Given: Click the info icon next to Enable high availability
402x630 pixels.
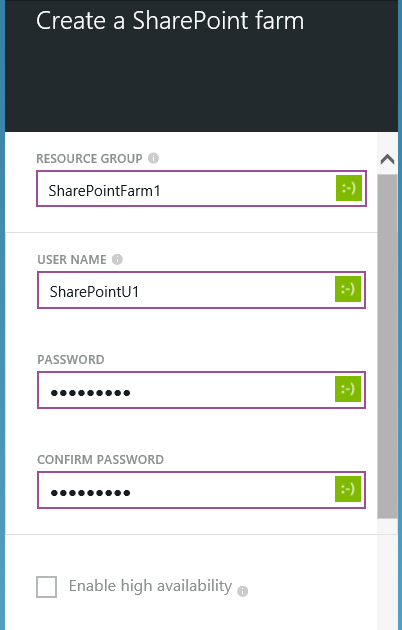Looking at the screenshot, I should pos(242,591).
